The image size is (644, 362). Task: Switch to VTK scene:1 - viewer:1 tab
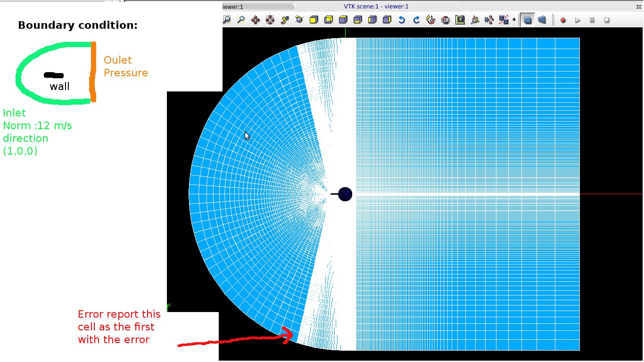[x=376, y=6]
